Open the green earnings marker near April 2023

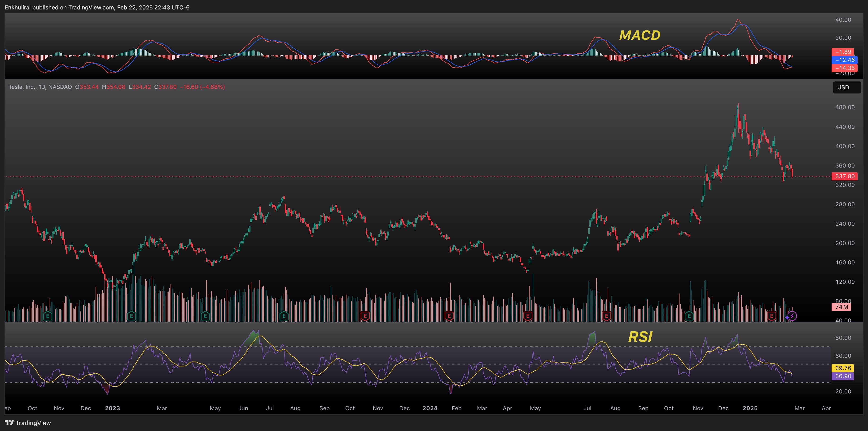pyautogui.click(x=205, y=316)
